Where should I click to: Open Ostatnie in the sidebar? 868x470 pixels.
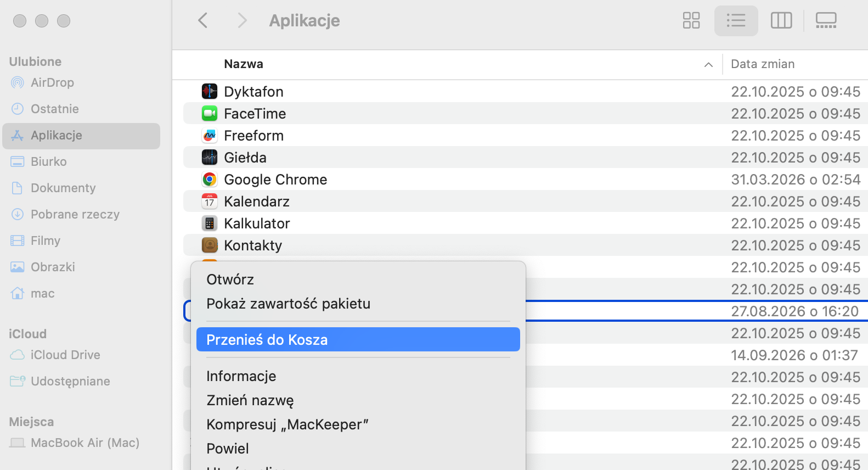(x=81, y=109)
